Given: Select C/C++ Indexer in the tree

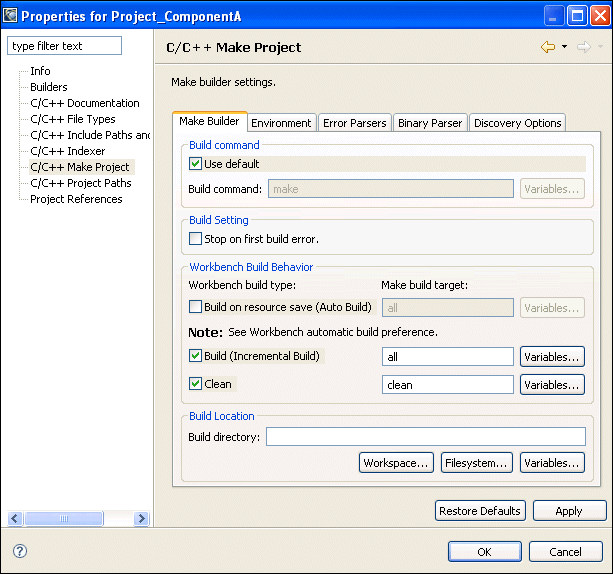Looking at the screenshot, I should [x=67, y=151].
